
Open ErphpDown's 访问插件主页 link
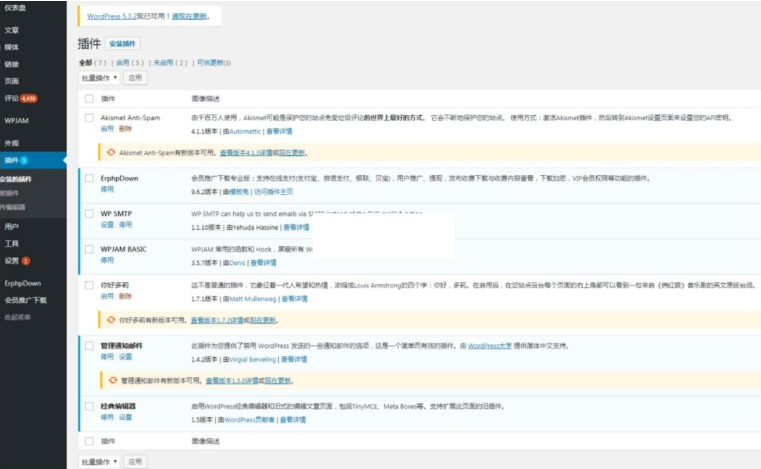click(x=274, y=192)
